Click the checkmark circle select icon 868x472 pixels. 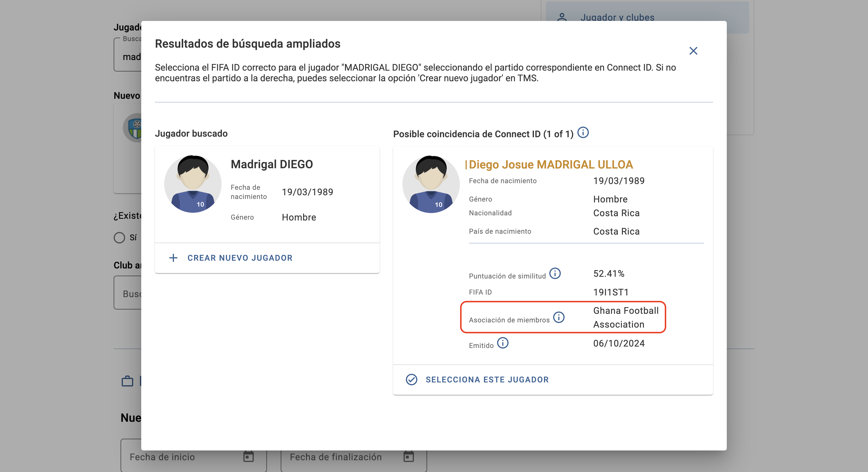(411, 380)
